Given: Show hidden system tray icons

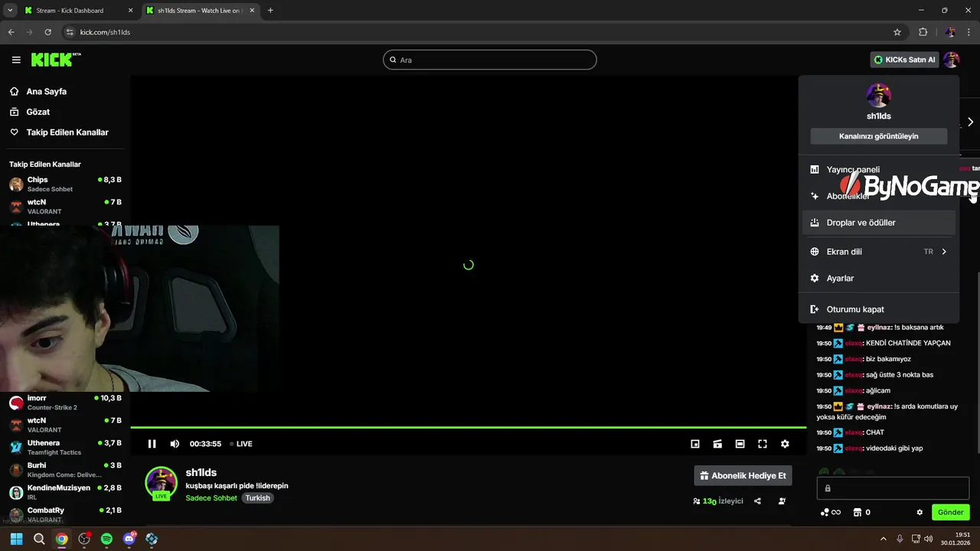Looking at the screenshot, I should click(x=883, y=539).
